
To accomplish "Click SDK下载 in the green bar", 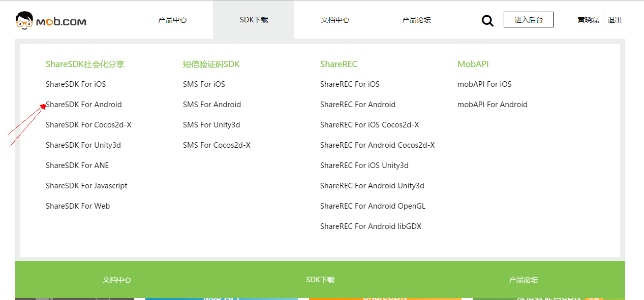I will click(320, 280).
